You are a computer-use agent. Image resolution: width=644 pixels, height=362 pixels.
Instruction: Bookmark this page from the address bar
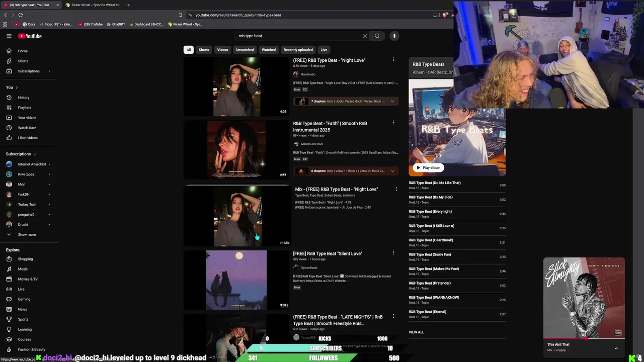pyautogui.click(x=180, y=15)
